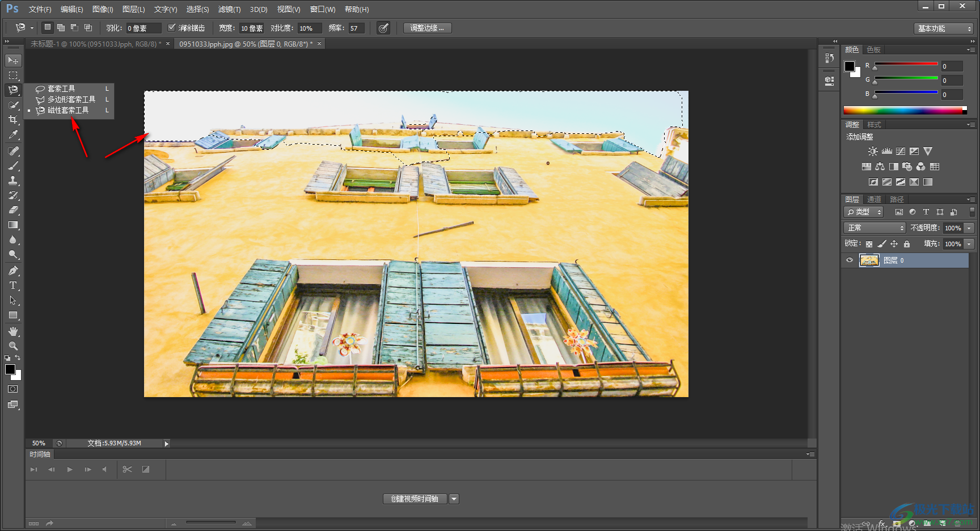Play the timeline
Screen dimensions: 980x531
70,469
